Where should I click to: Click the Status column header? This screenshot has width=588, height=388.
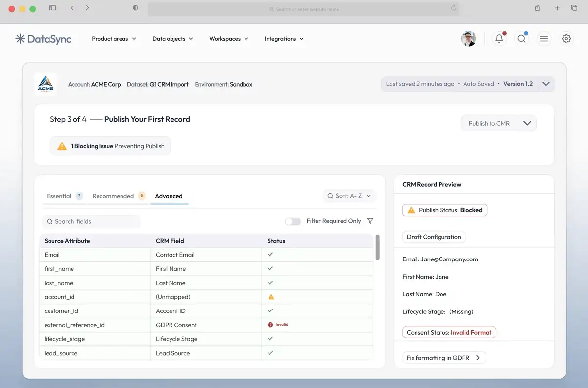pos(276,241)
